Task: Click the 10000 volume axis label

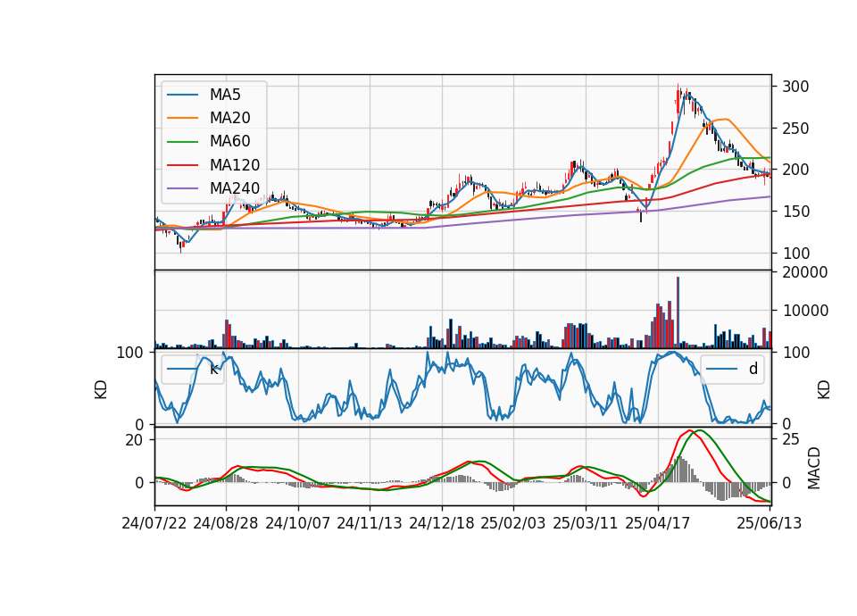Action: click(805, 311)
